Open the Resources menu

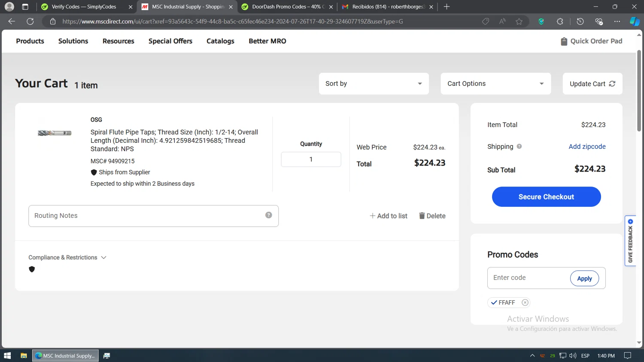pyautogui.click(x=118, y=41)
